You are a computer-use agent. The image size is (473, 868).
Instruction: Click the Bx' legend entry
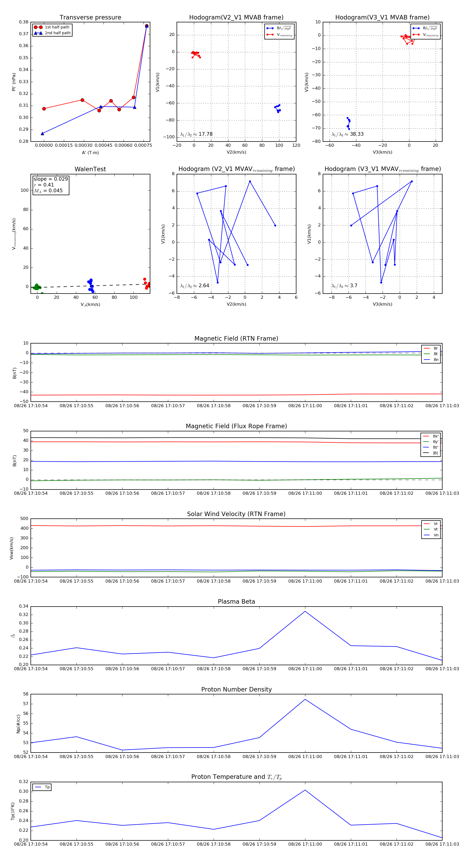[x=431, y=436]
